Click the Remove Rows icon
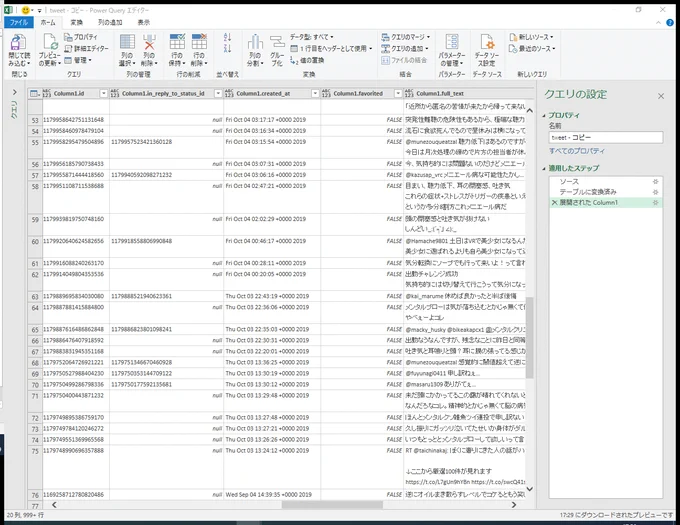Screen dimensions: 680x525 click(199, 42)
